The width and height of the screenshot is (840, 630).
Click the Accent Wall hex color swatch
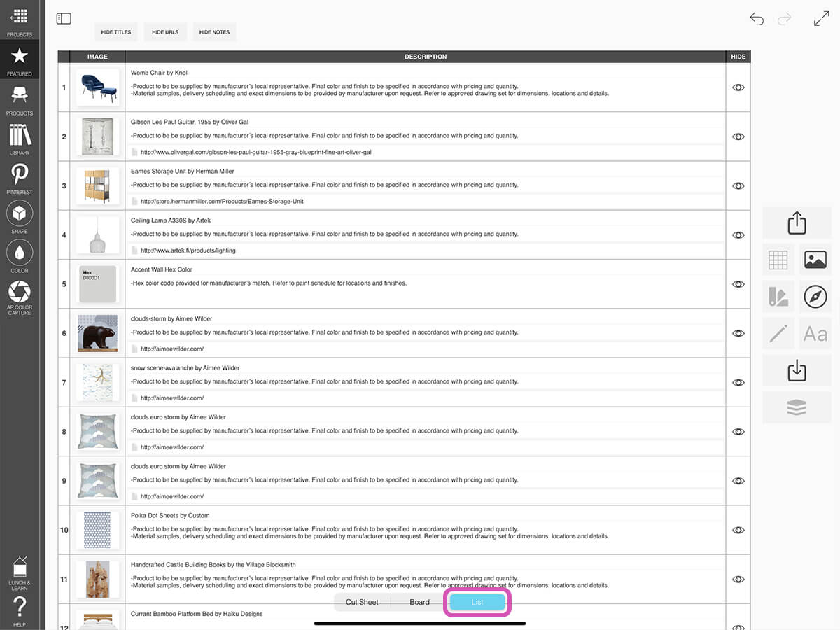[97, 284]
